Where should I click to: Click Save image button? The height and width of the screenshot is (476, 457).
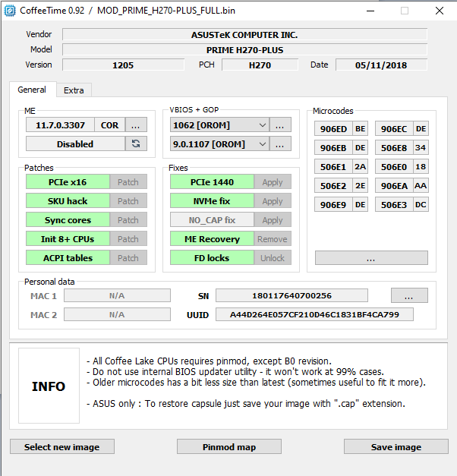coord(396,446)
